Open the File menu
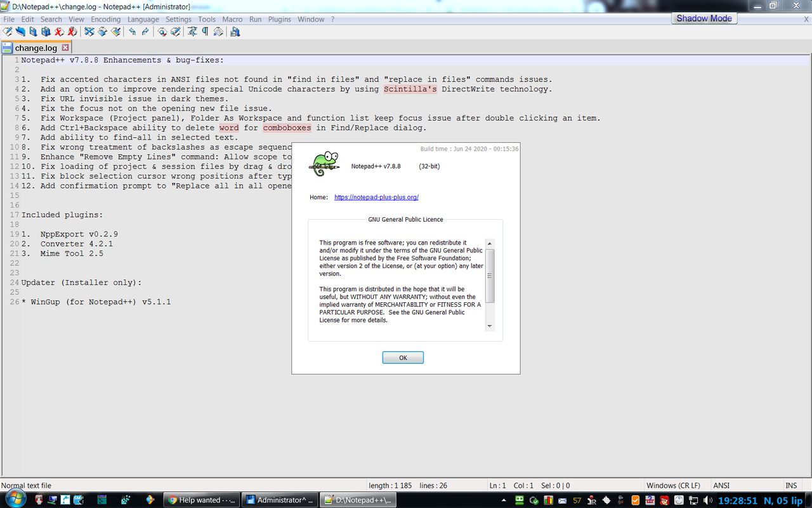The width and height of the screenshot is (812, 508). click(9, 19)
